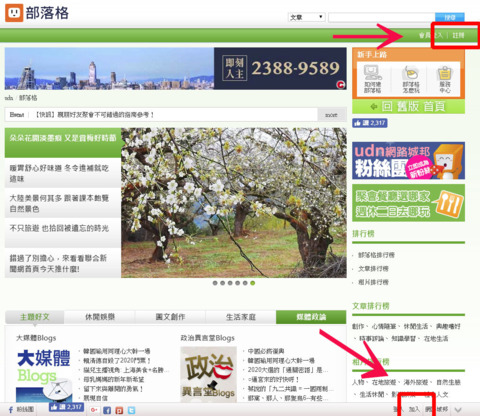Click the Facebook share icon in bottom bar

[x=107, y=410]
